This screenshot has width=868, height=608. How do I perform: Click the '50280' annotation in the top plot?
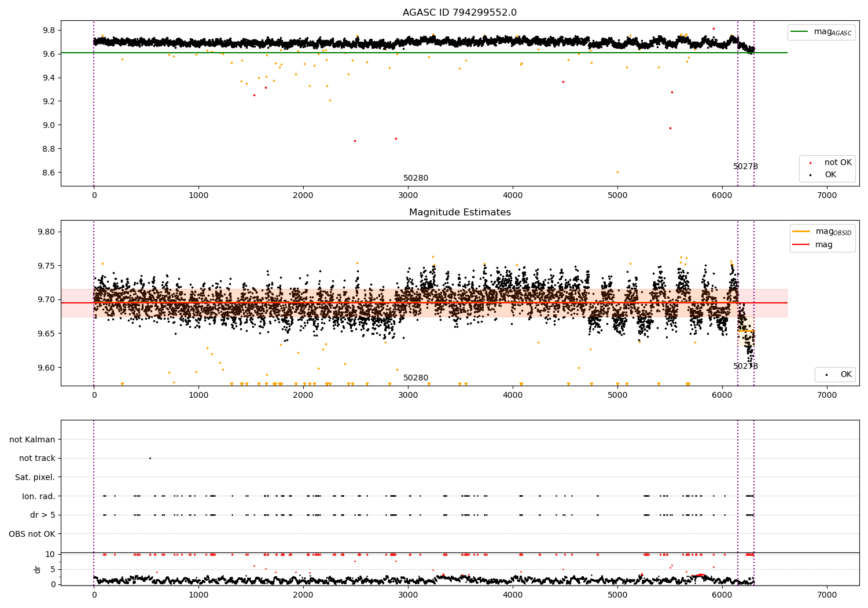[415, 178]
